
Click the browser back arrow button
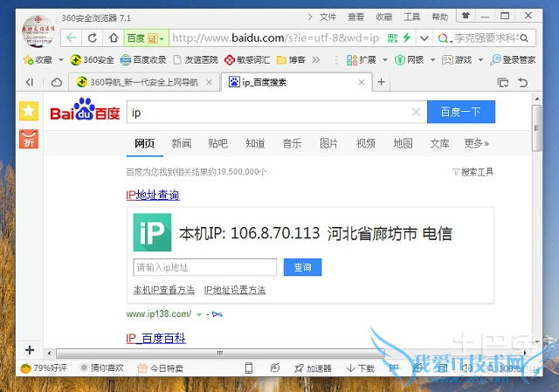pos(71,38)
